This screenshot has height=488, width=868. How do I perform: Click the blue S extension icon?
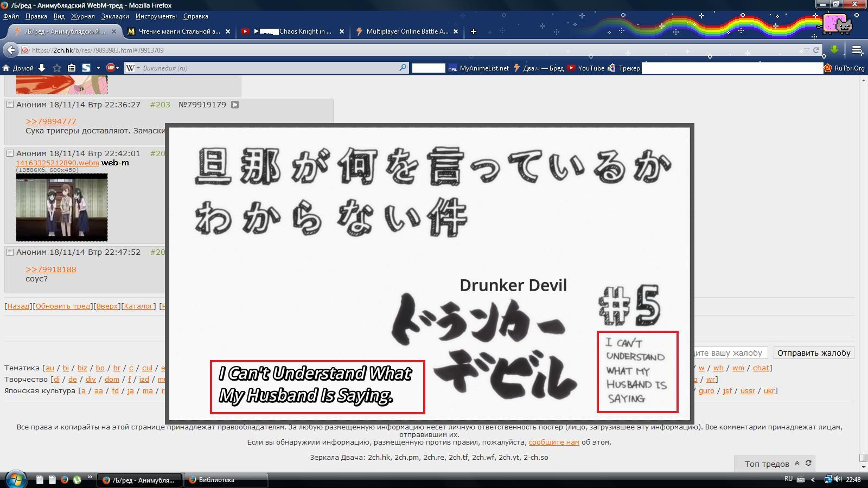(x=86, y=68)
